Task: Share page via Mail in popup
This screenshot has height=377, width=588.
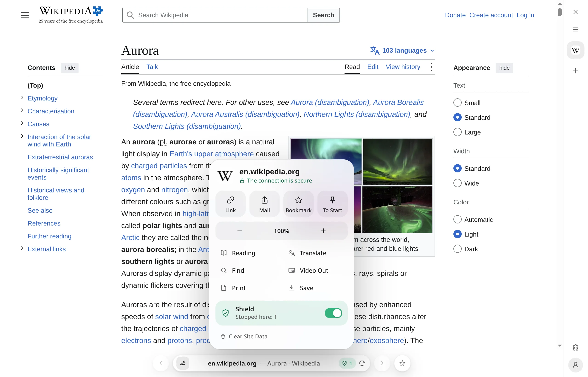Action: (264, 204)
